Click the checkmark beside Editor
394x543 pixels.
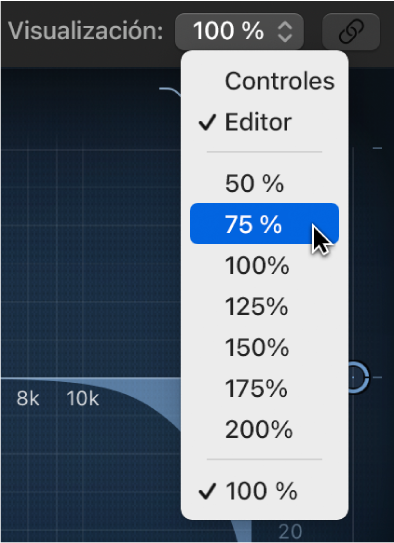(207, 122)
